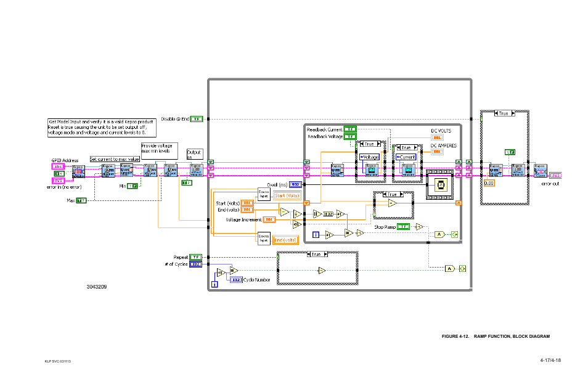The height and width of the screenshot is (381, 588).
Task: Click the Kepco Close VI near error out
Action: [x=541, y=171]
